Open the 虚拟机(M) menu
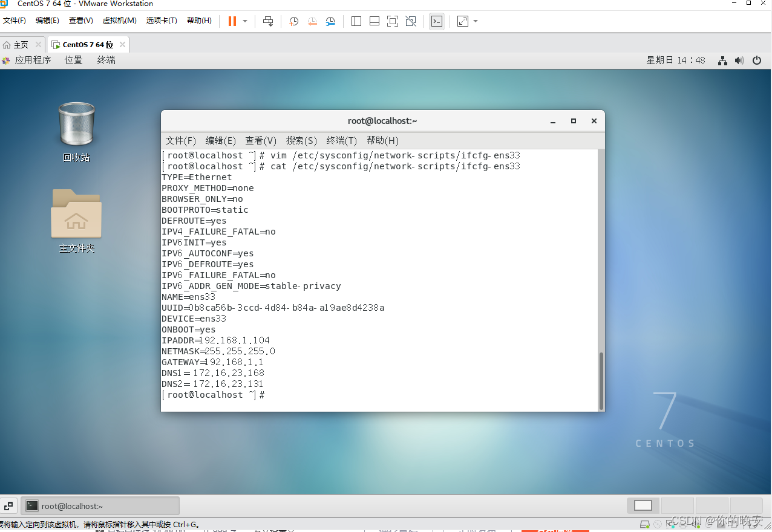The height and width of the screenshot is (532, 772). pos(119,21)
